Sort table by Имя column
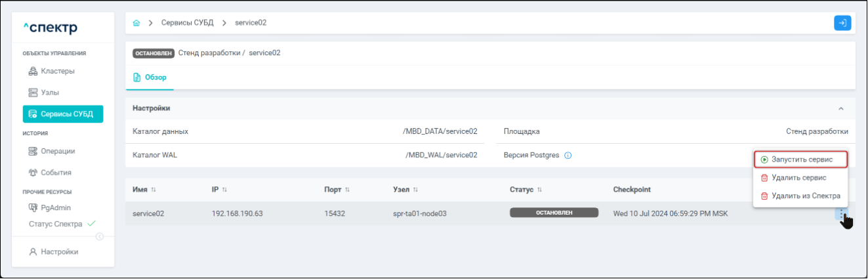 tap(154, 190)
